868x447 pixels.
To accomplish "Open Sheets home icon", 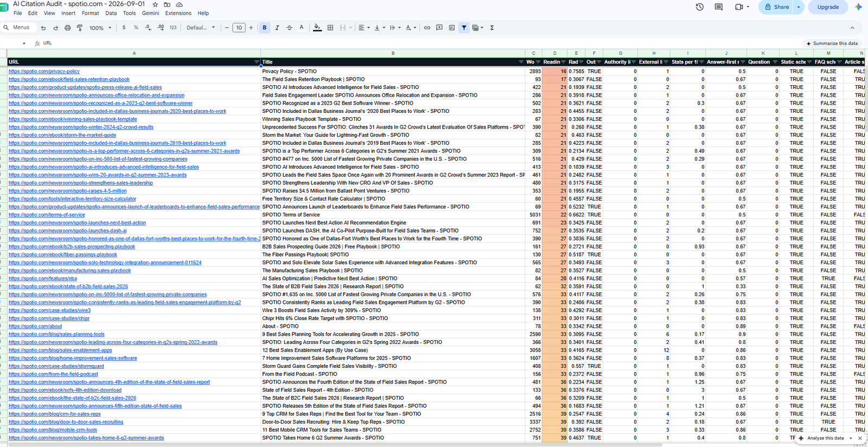I will (4, 7).
